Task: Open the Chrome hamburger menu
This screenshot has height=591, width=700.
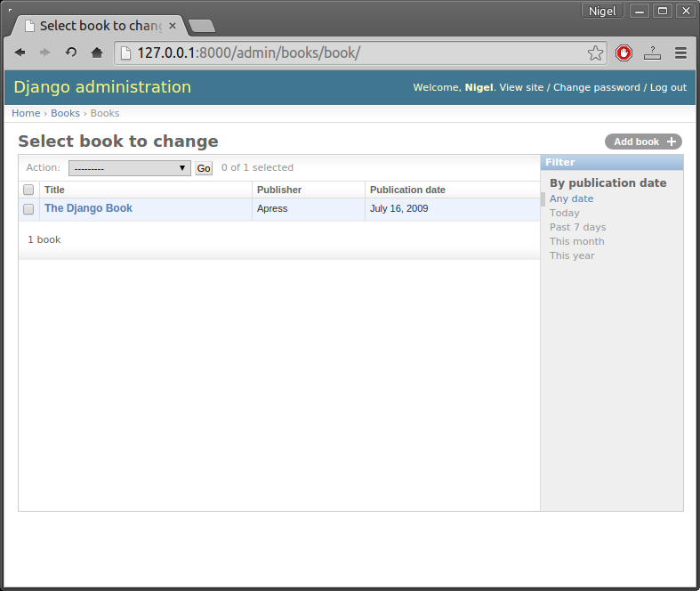Action: pos(680,53)
